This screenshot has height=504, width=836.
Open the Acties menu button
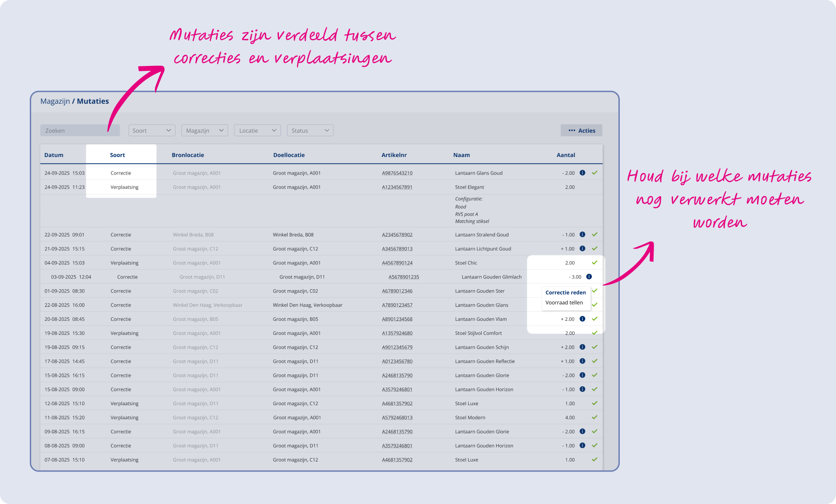(581, 130)
